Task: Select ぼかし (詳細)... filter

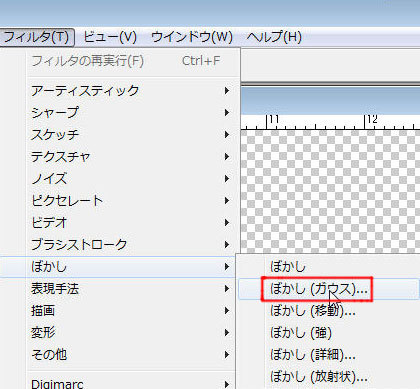Action: 329,355
